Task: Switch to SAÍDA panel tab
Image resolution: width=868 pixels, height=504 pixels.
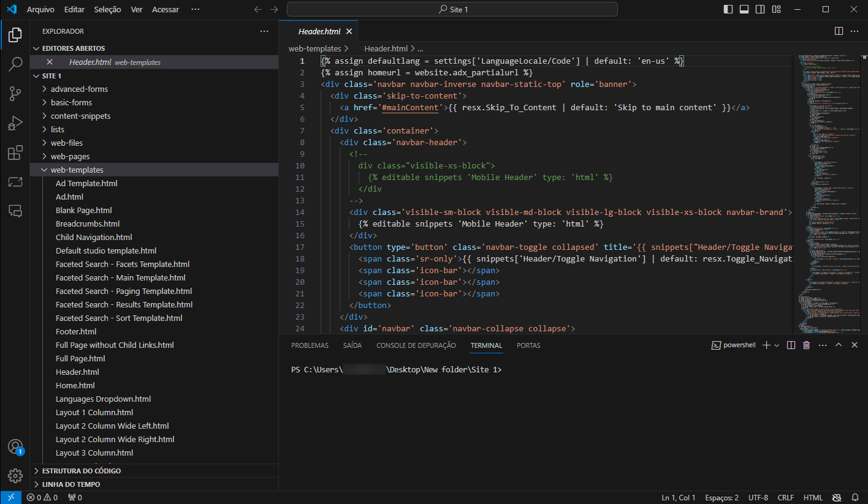Action: (x=352, y=345)
